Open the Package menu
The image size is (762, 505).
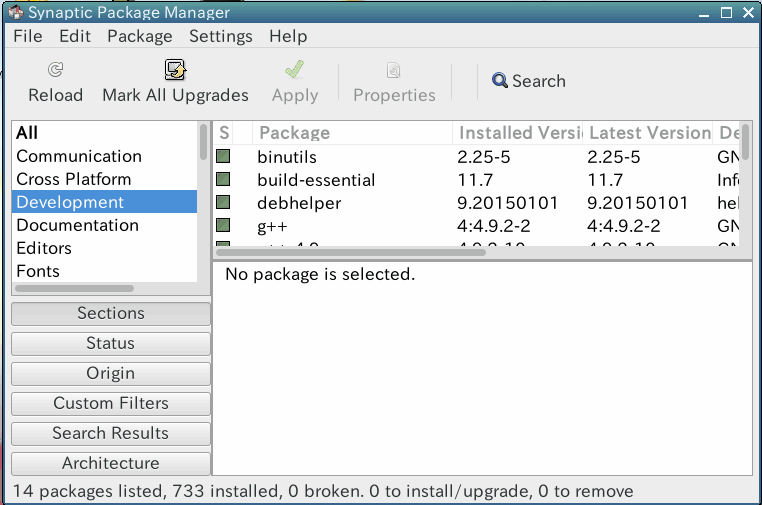click(x=140, y=36)
